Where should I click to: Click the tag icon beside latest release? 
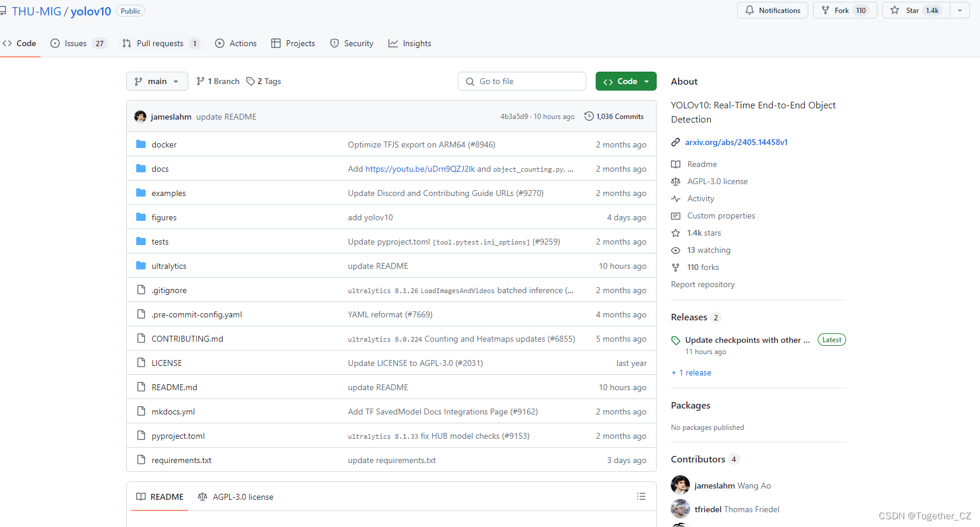pyautogui.click(x=676, y=340)
